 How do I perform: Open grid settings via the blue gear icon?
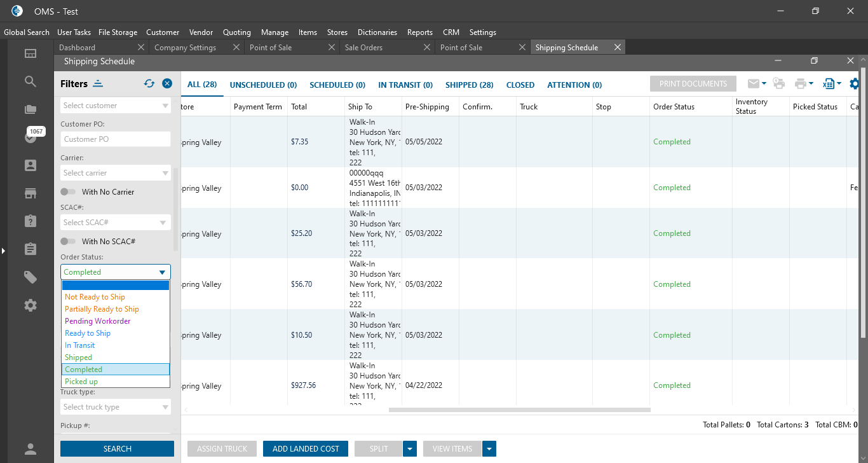pyautogui.click(x=855, y=83)
